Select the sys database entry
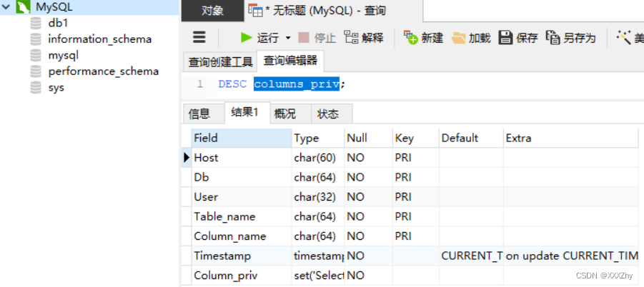 (x=56, y=87)
